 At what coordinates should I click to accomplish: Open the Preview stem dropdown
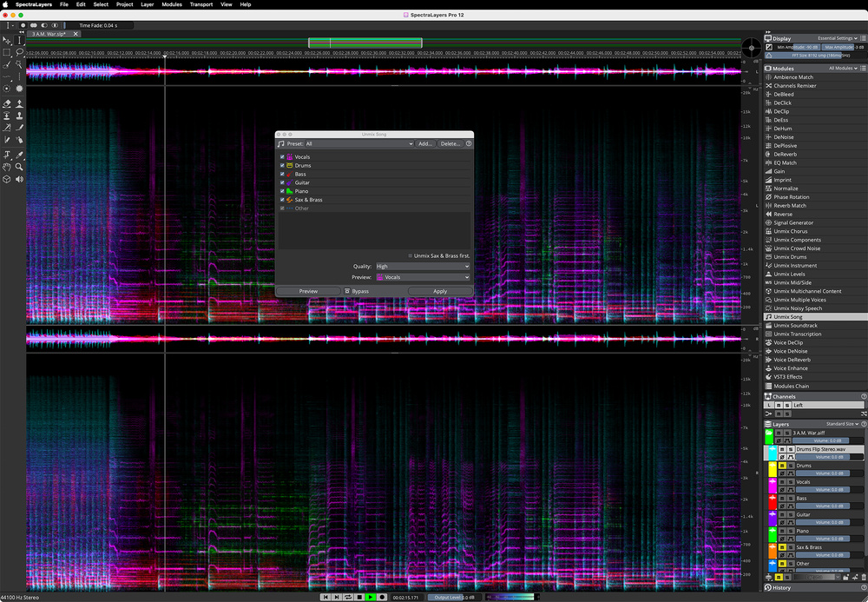[422, 277]
